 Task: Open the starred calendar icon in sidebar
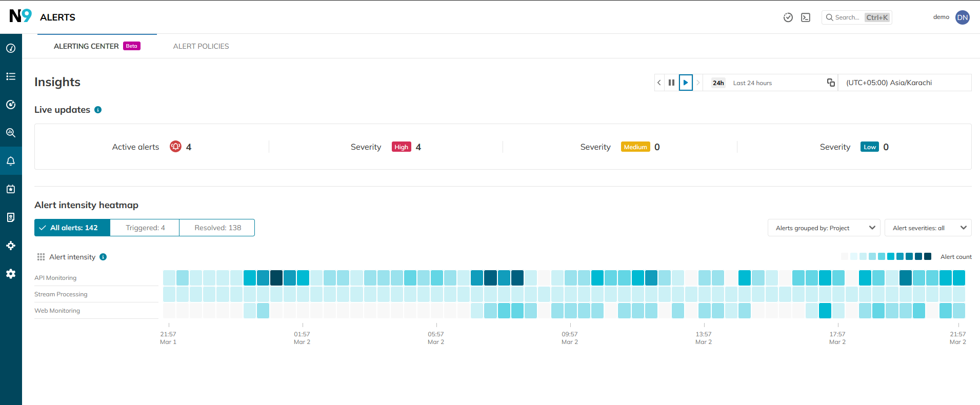11,189
